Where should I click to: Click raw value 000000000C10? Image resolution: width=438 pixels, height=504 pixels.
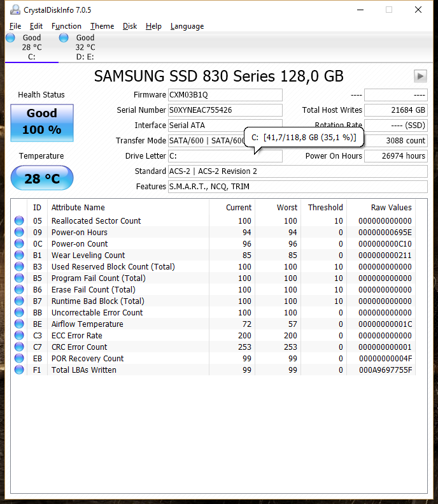point(385,244)
